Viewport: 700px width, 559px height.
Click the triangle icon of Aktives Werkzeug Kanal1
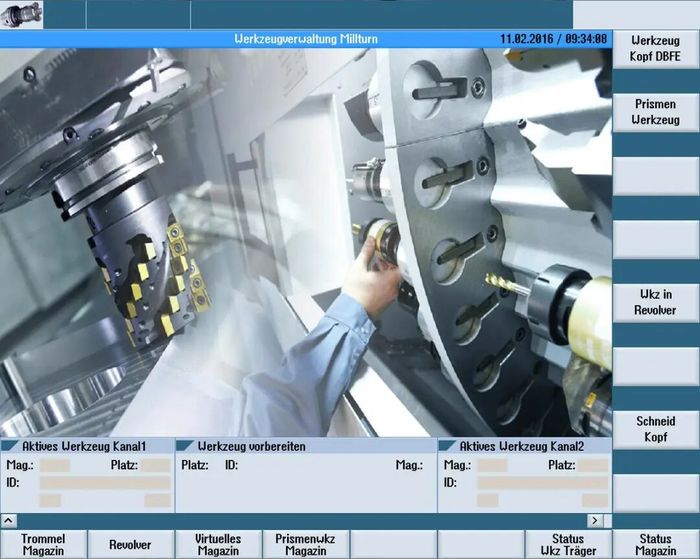11,446
